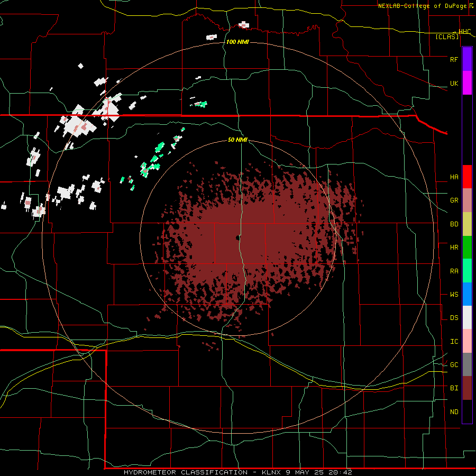Click the 50 NMI range ring label
Viewport: 476px width, 476px height.
[x=237, y=140]
